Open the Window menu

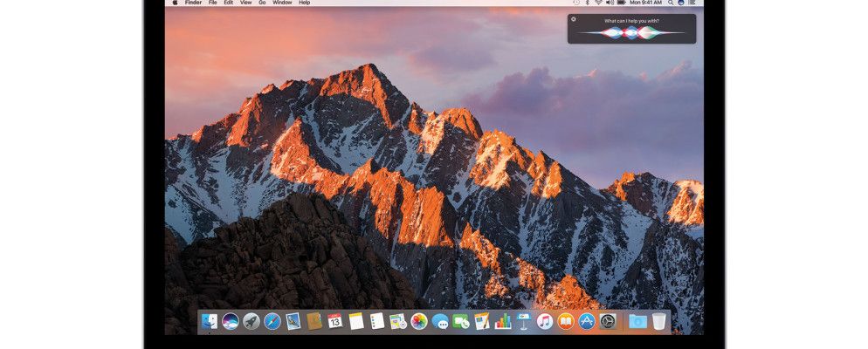tap(282, 3)
